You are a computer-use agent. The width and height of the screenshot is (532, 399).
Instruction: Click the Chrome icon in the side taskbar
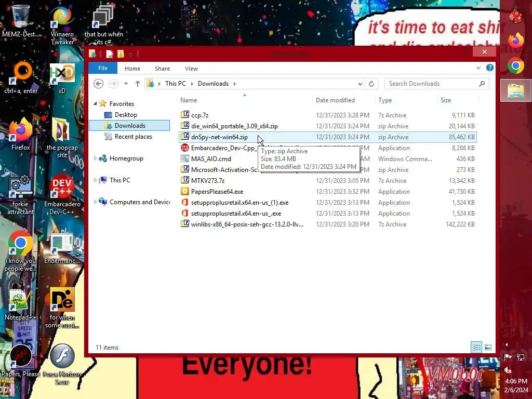516,65
